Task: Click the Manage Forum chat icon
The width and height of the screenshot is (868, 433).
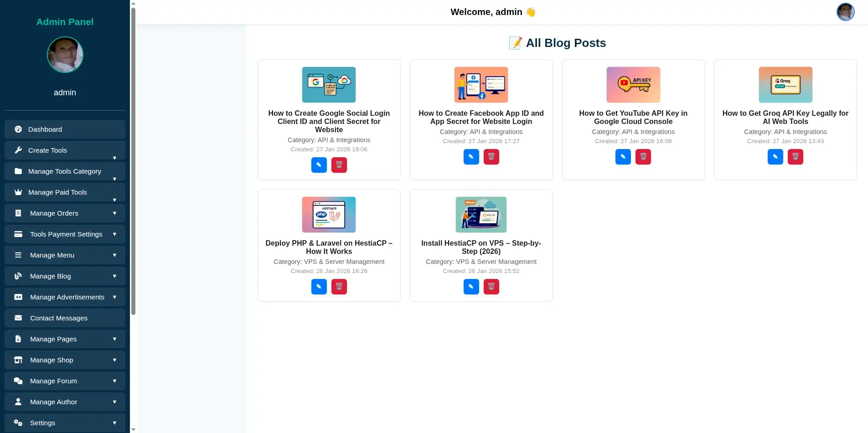Action: pos(18,381)
